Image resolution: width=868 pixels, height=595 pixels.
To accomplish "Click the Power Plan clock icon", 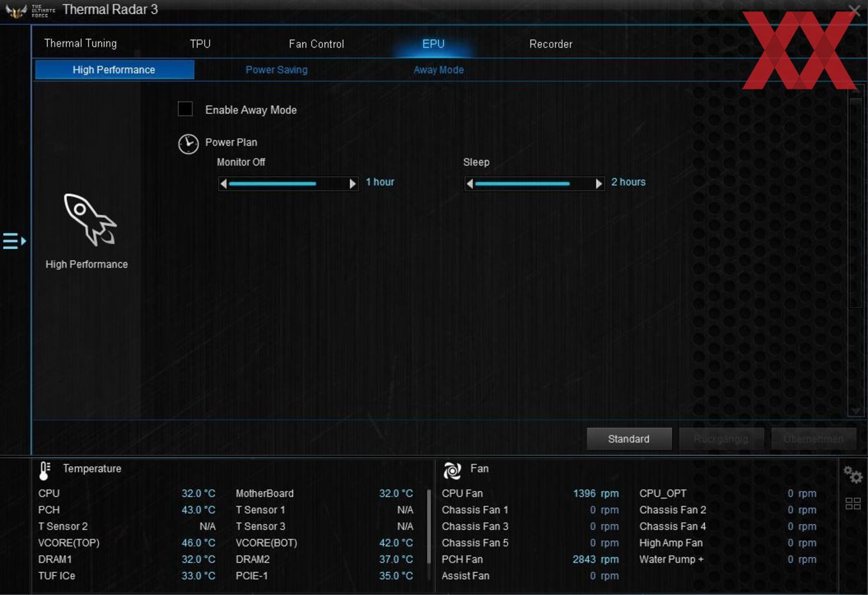I will pyautogui.click(x=188, y=144).
